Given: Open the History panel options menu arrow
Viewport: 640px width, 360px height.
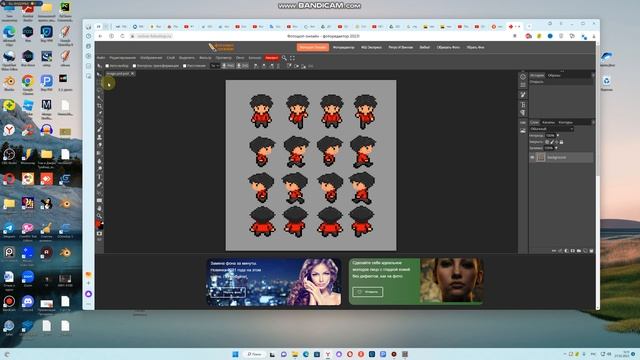Looking at the screenshot, I should (x=593, y=75).
